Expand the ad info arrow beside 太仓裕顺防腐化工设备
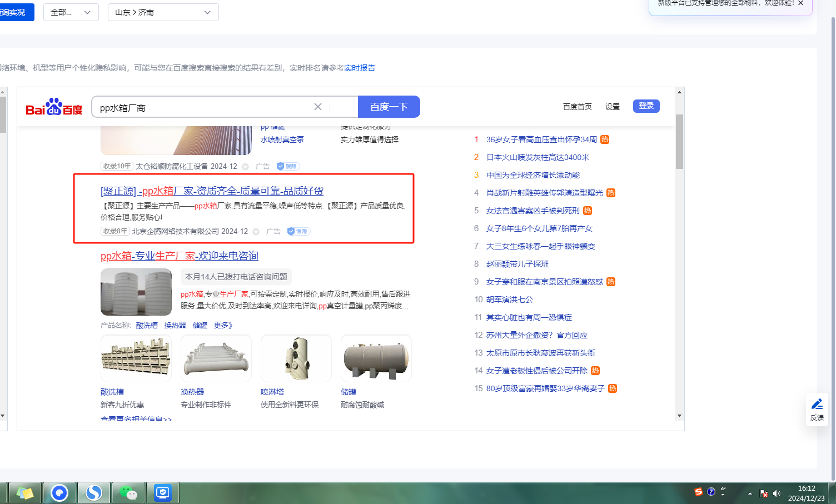836x504 pixels. coord(245,167)
